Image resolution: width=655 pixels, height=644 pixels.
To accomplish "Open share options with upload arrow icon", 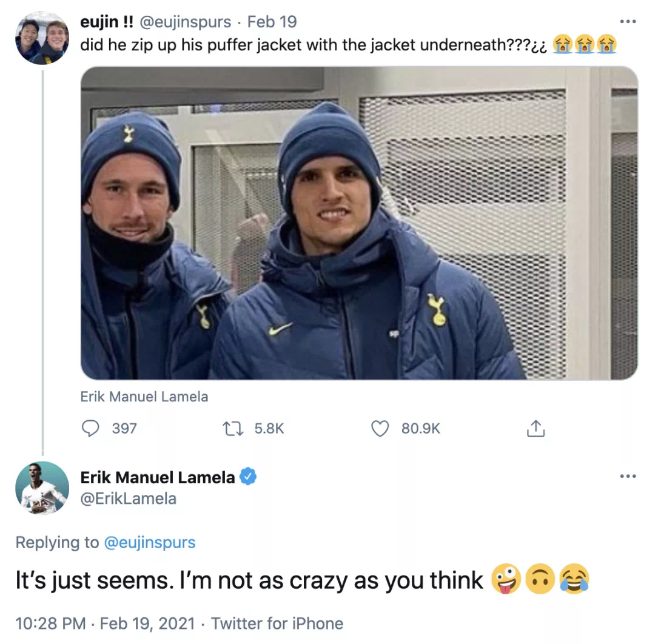I will pos(536,429).
